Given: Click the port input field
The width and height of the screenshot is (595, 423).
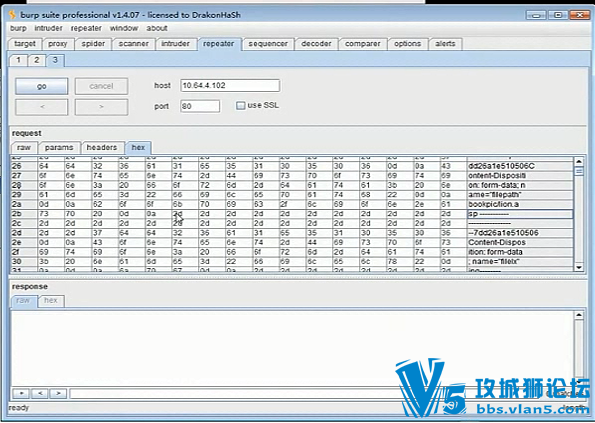Looking at the screenshot, I should (x=200, y=106).
